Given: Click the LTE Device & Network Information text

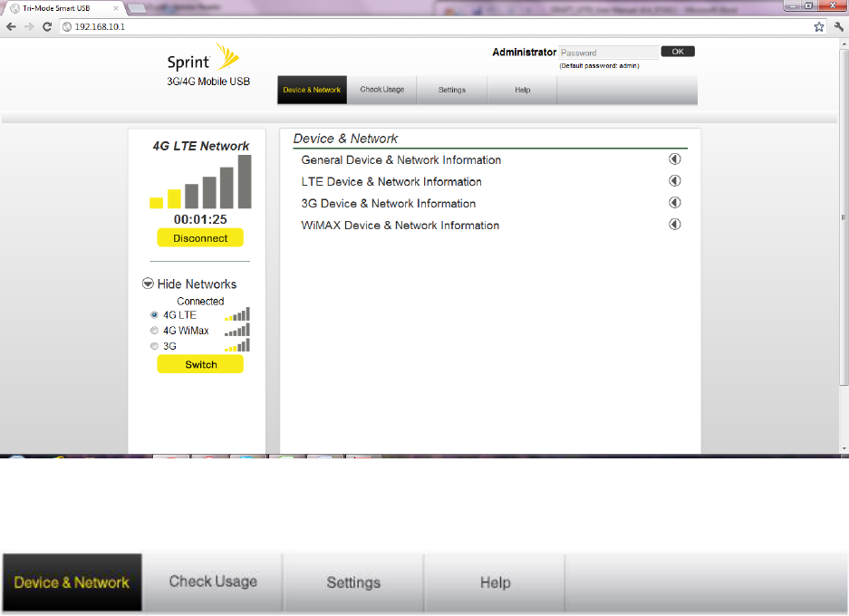Looking at the screenshot, I should (x=391, y=181).
